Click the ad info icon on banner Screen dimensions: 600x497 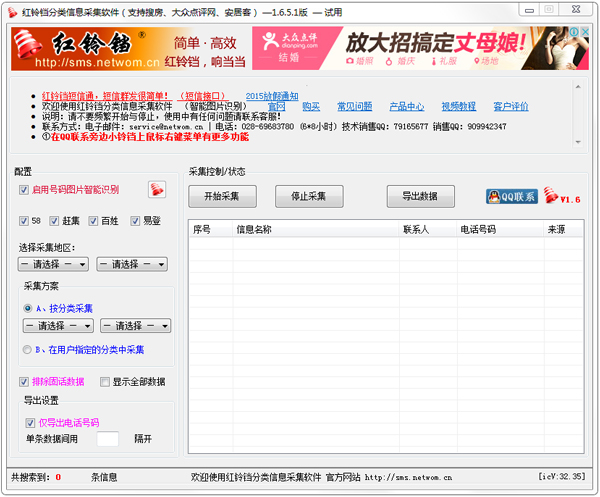point(574,32)
